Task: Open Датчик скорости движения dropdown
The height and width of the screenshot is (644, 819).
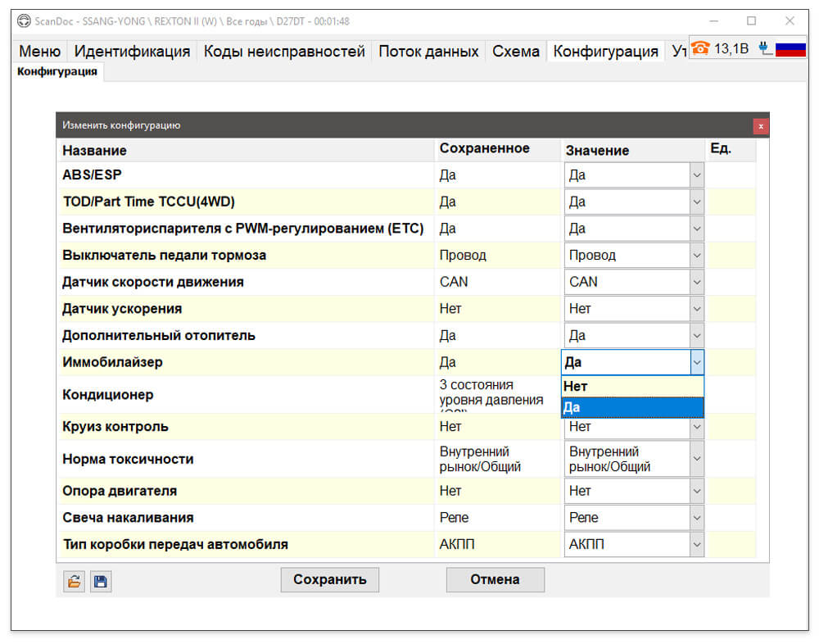Action: [697, 282]
